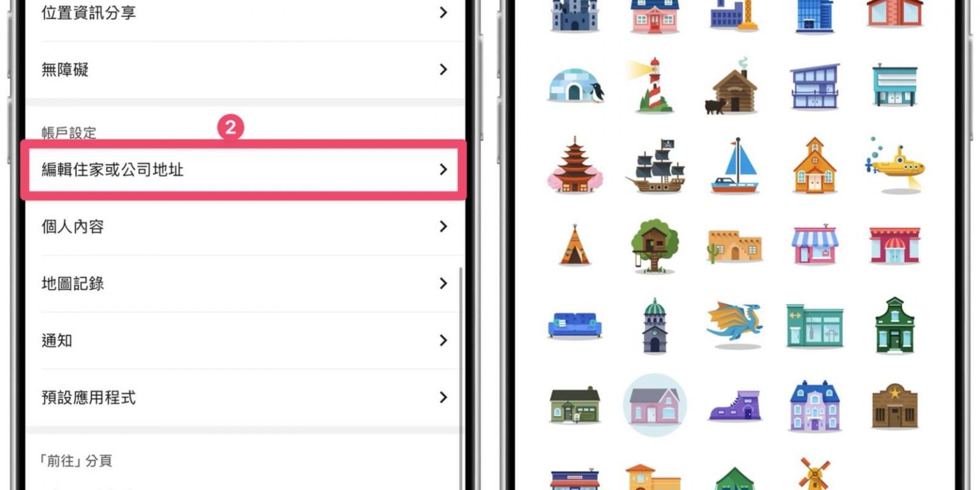
Task: Tap the highlighted pink house icon
Action: click(x=655, y=405)
